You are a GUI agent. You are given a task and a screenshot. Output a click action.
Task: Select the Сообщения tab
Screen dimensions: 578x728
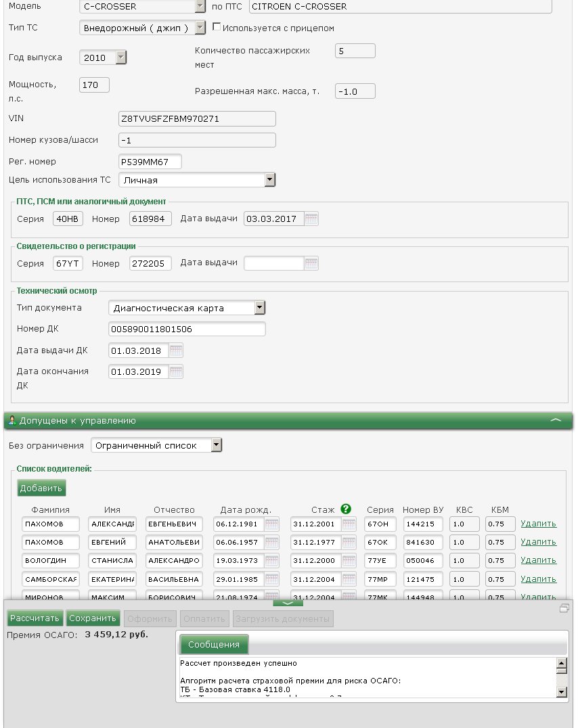click(x=214, y=645)
